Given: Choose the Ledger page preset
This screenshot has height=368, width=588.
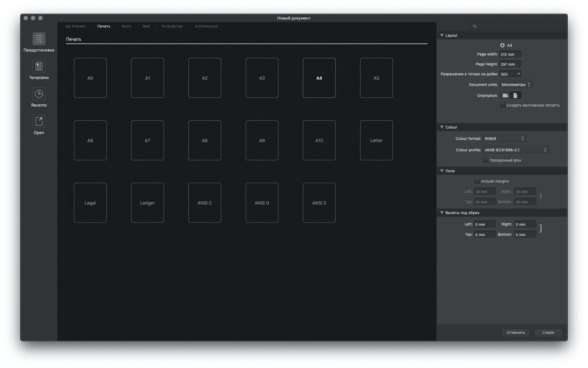Looking at the screenshot, I should (x=147, y=203).
